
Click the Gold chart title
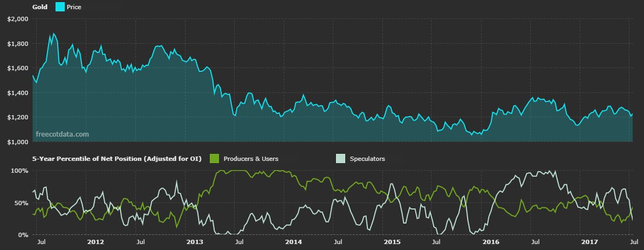(x=40, y=7)
